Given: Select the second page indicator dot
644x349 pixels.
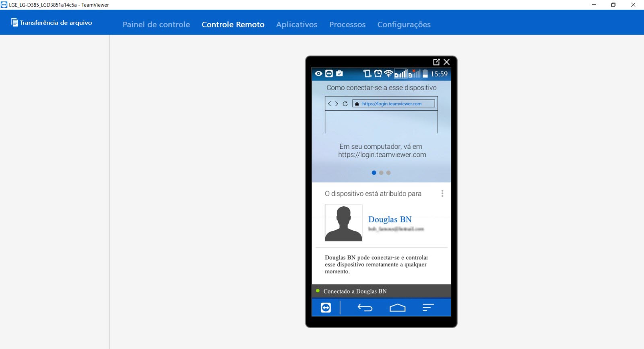Looking at the screenshot, I should point(381,173).
